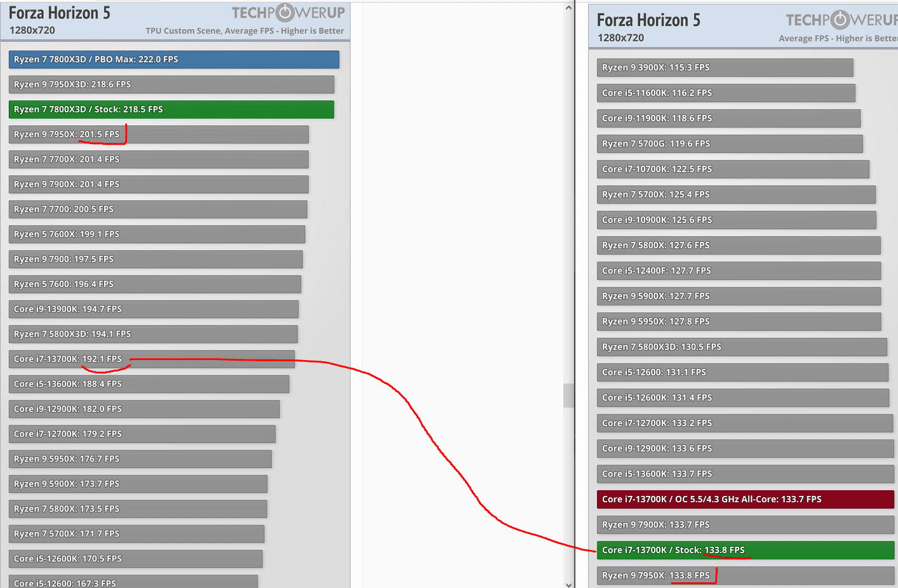
Task: Click the Ryzen 9 7950X: 201.5 FPS bar
Action: point(159,135)
